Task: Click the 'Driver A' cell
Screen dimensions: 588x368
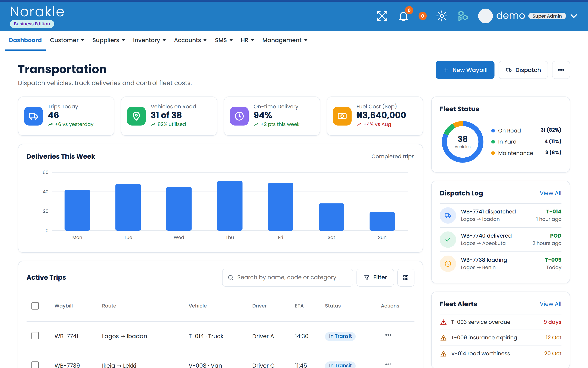Action: (263, 336)
